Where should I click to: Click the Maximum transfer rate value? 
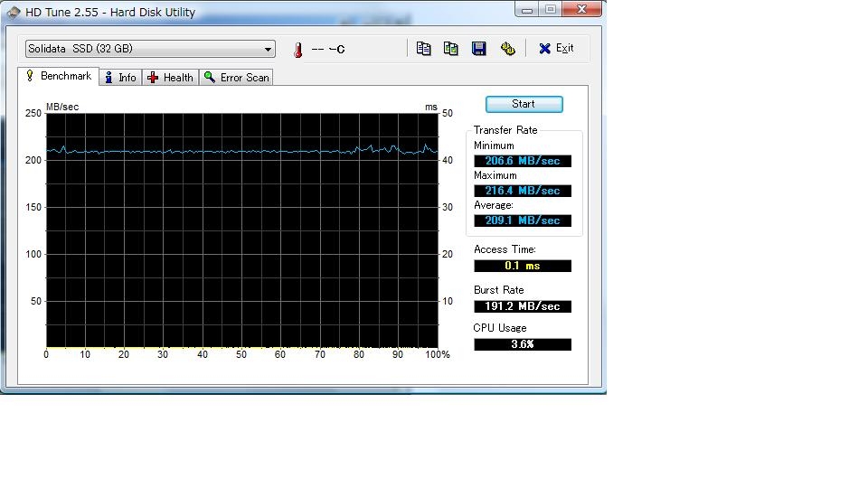523,191
